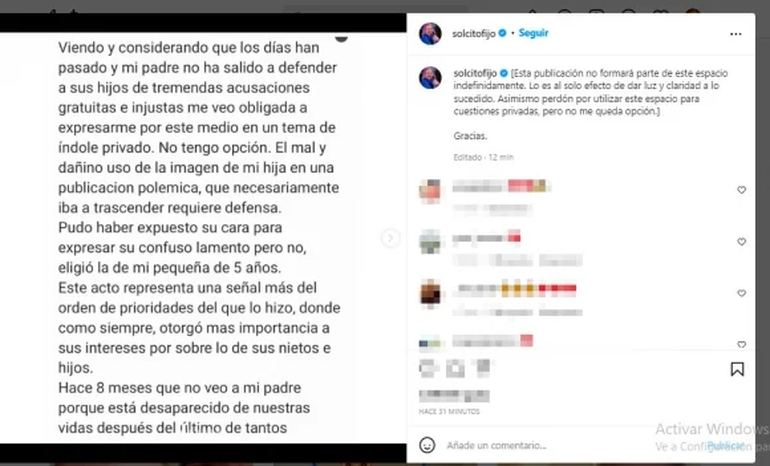Open third commenter's blurred avatar

pyautogui.click(x=430, y=293)
